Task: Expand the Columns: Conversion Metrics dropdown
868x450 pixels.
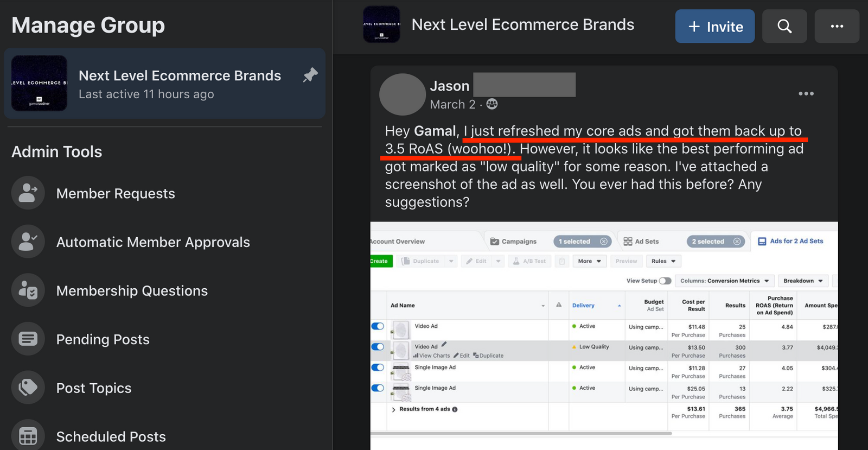Action: 724,281
